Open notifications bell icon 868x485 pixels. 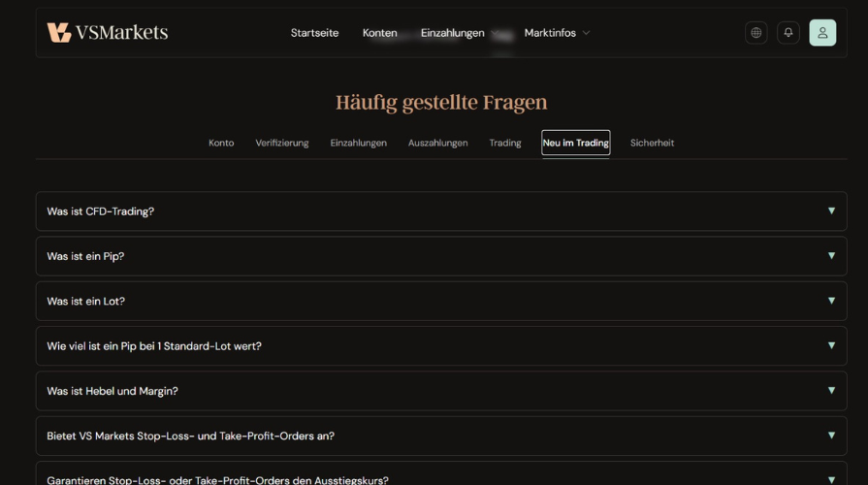click(x=788, y=32)
